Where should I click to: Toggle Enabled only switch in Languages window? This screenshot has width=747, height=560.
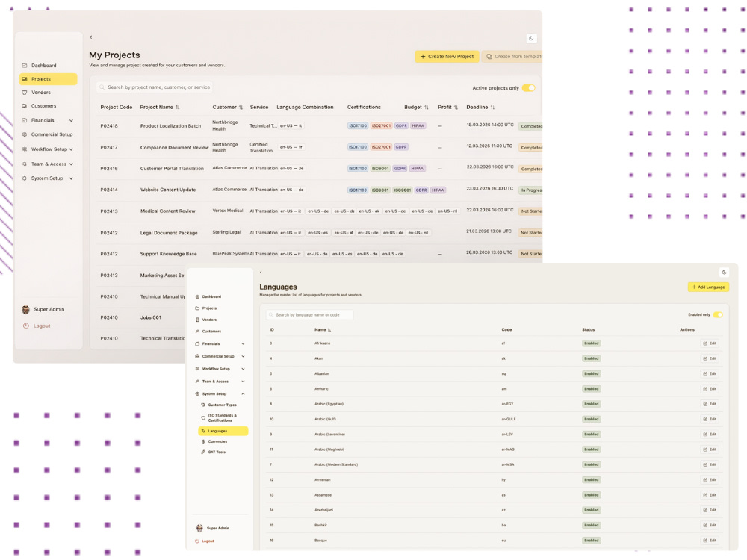point(718,315)
